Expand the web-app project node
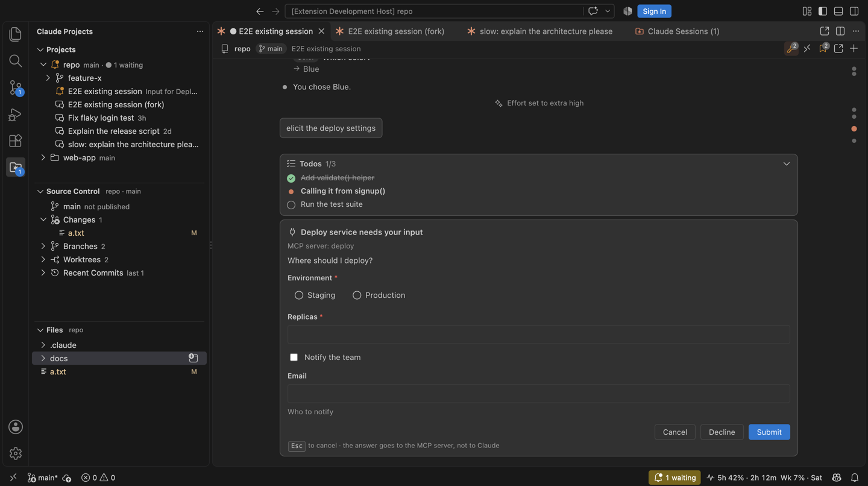868x486 pixels. point(43,158)
